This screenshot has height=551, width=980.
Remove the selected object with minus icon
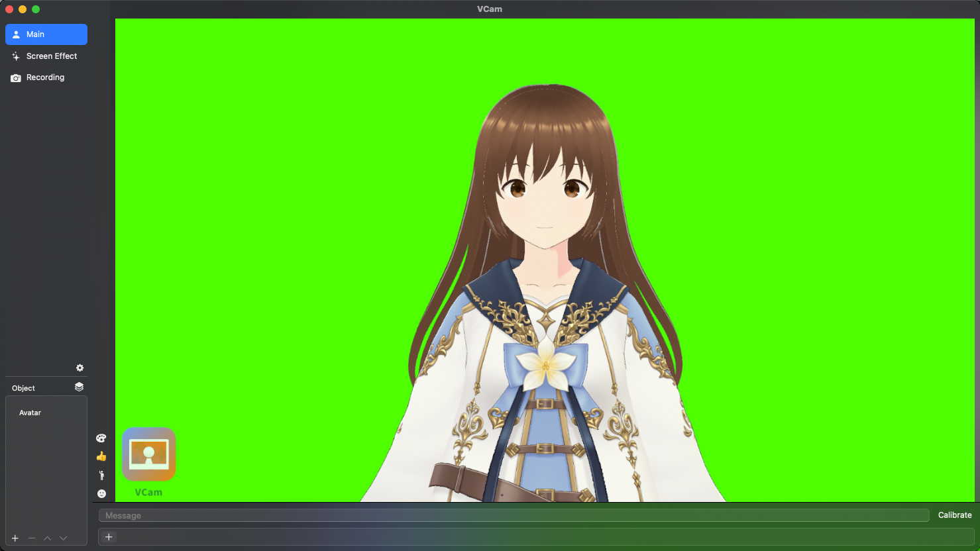[32, 538]
